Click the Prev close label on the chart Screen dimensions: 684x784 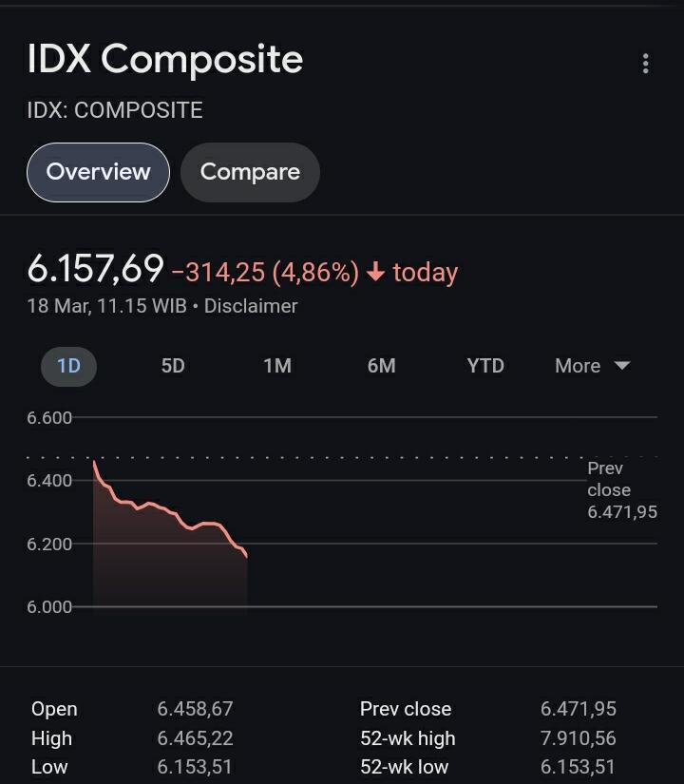(x=609, y=479)
